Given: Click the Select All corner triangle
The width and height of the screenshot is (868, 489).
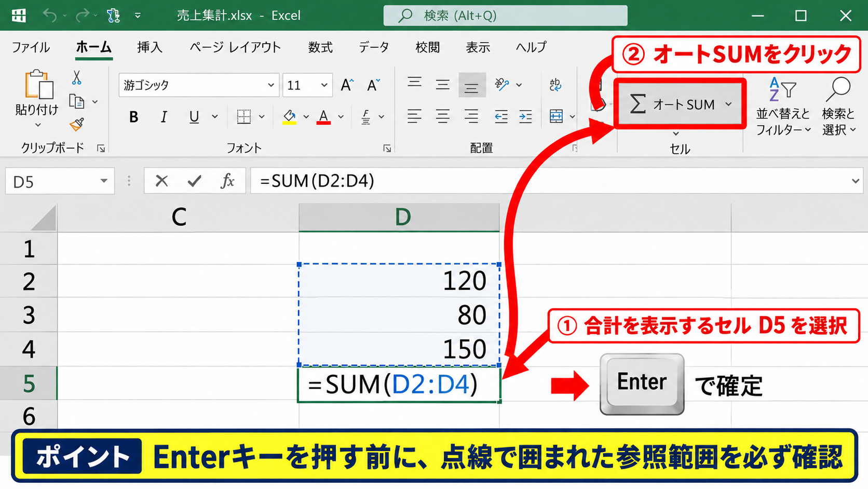Looking at the screenshot, I should pos(44,218).
